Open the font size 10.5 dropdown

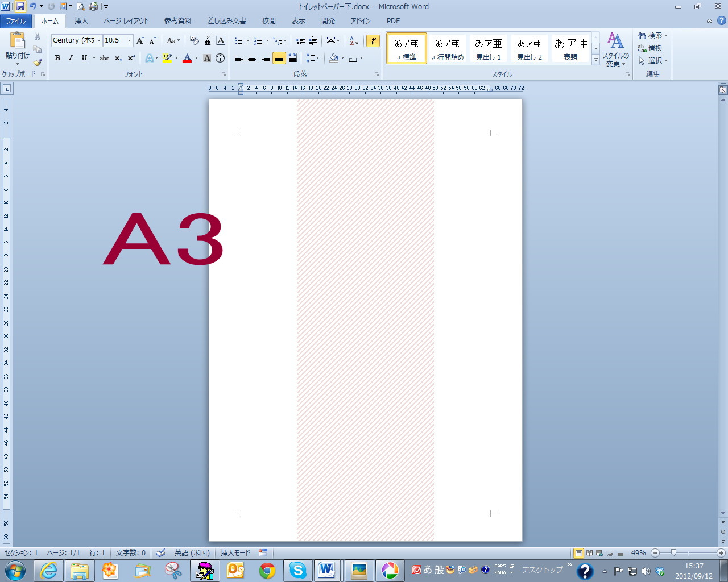[129, 40]
